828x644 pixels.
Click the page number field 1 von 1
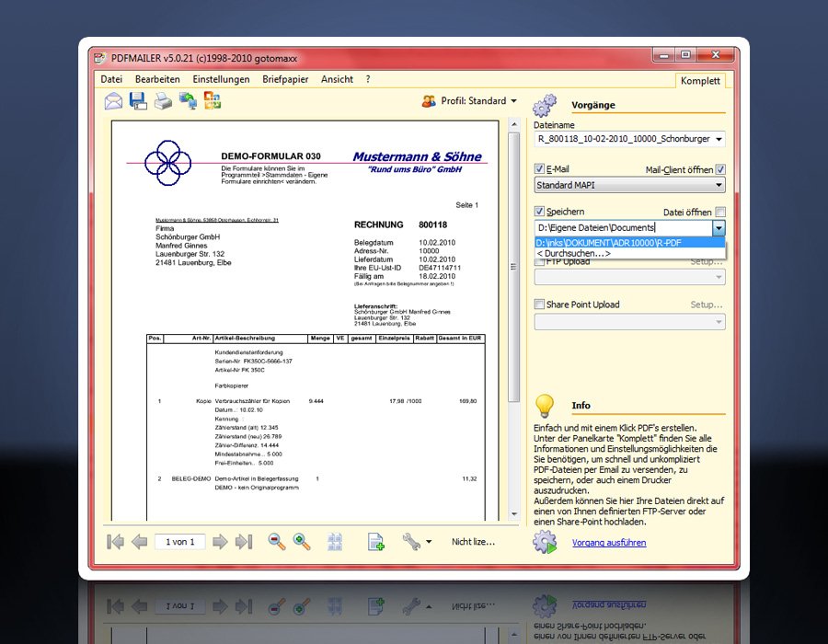click(x=180, y=542)
